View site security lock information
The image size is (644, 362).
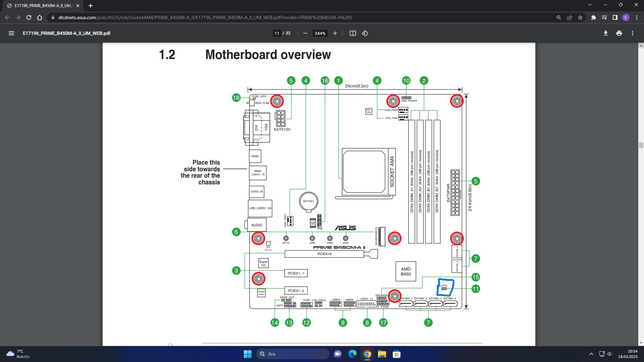[x=53, y=17]
